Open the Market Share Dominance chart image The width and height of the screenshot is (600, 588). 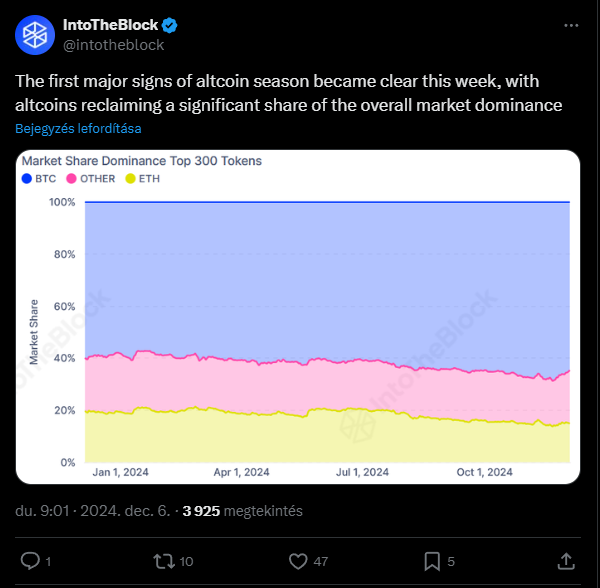click(298, 317)
